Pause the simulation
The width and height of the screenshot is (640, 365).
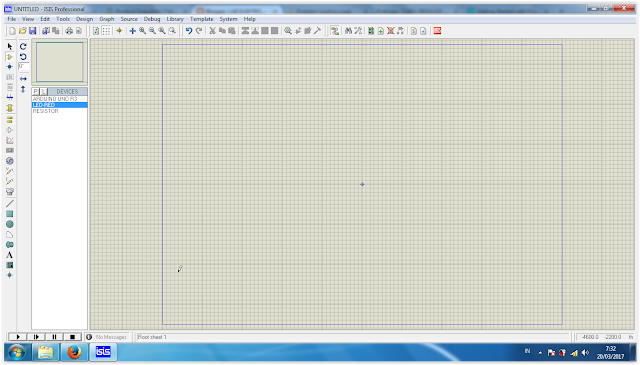coord(54,337)
